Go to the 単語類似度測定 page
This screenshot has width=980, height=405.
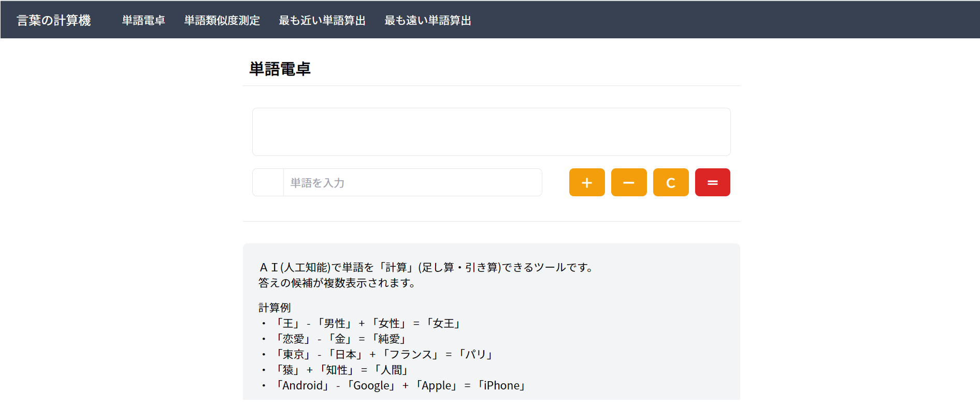[222, 20]
